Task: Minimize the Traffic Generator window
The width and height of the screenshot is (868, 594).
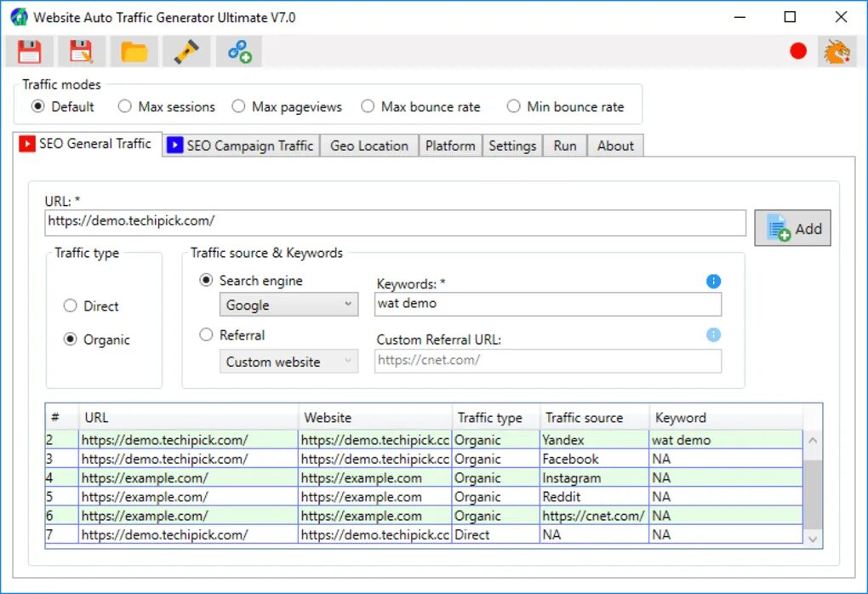Action: (740, 17)
